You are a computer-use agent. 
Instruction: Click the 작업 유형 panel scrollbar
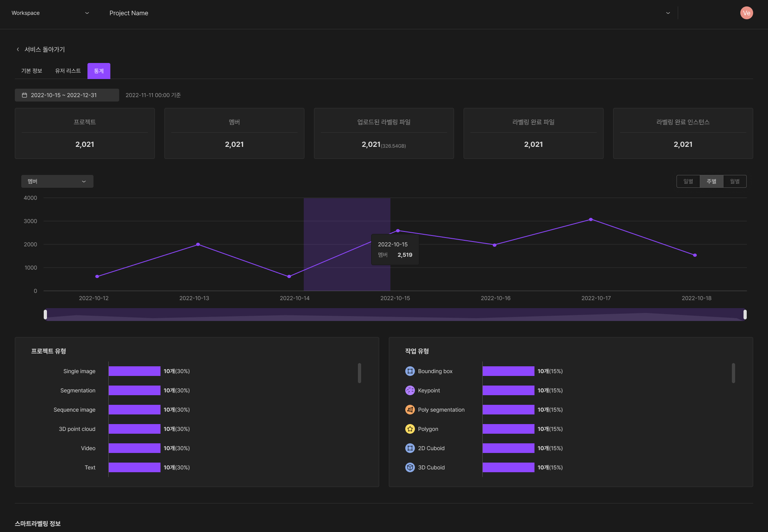click(x=733, y=373)
